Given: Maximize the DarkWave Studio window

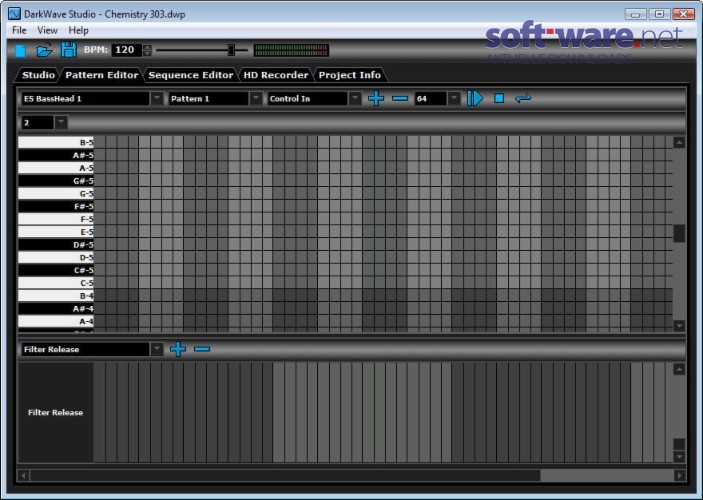Looking at the screenshot, I should coord(660,14).
